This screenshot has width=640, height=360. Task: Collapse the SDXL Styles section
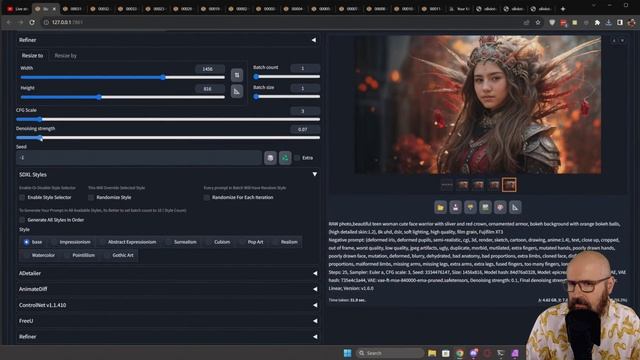pos(315,174)
